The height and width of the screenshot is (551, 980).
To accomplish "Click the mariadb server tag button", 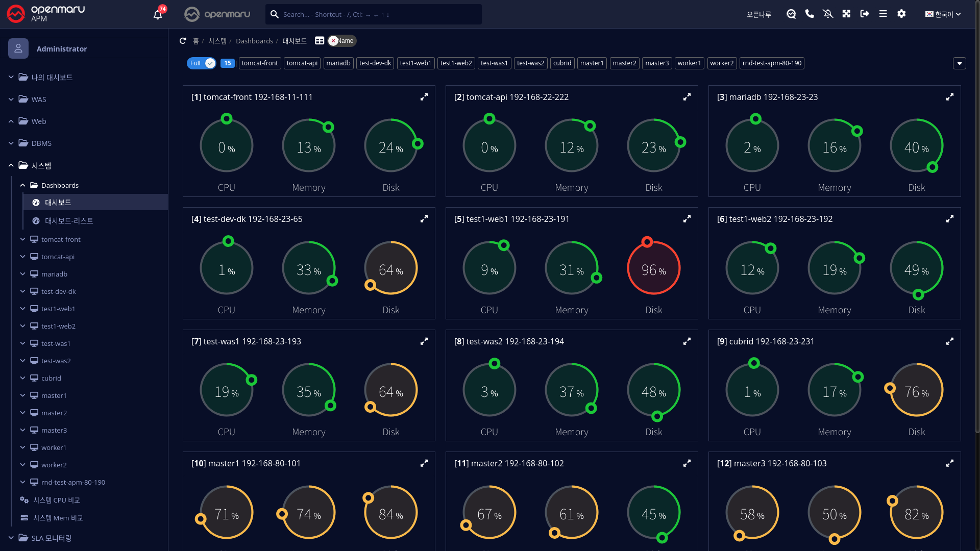I will [338, 63].
